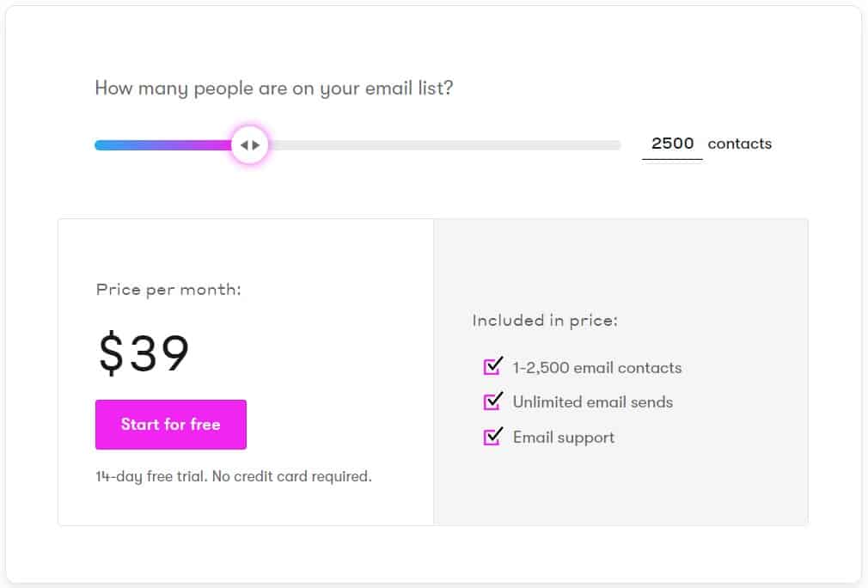The width and height of the screenshot is (868, 588).
Task: Select the Included in price panel
Action: (620, 371)
